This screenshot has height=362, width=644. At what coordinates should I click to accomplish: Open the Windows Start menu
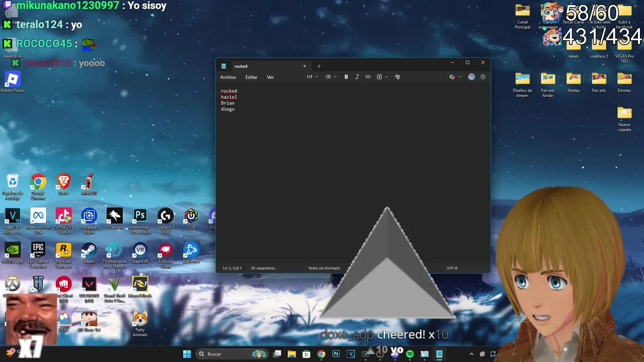(187, 354)
